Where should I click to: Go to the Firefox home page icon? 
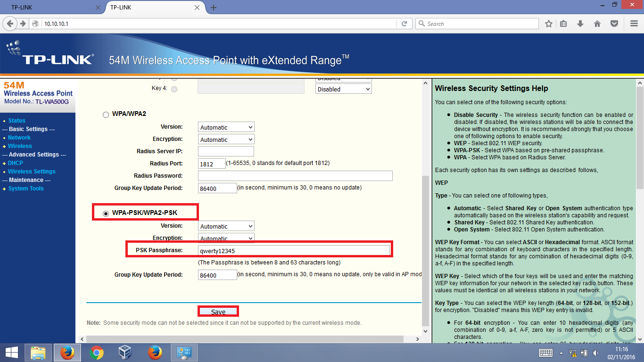tap(597, 24)
